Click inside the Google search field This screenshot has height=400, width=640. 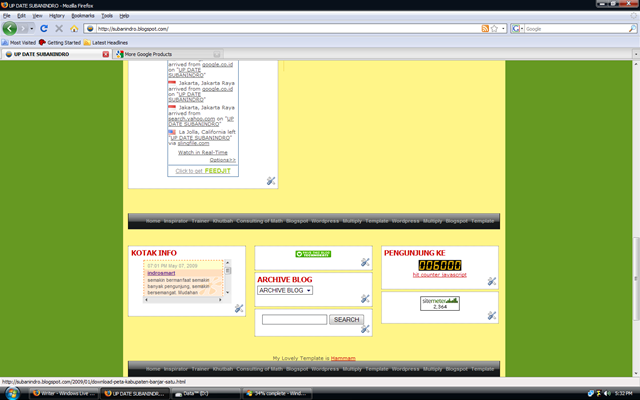click(576, 29)
